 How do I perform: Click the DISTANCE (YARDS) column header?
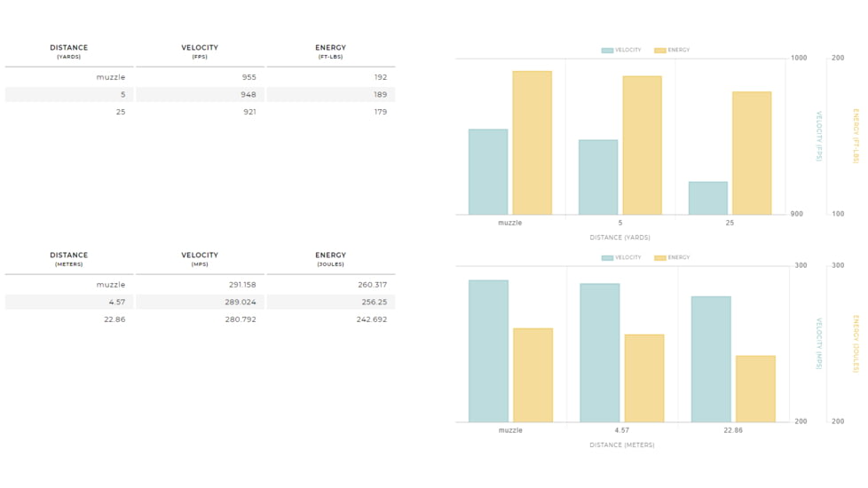click(68, 51)
